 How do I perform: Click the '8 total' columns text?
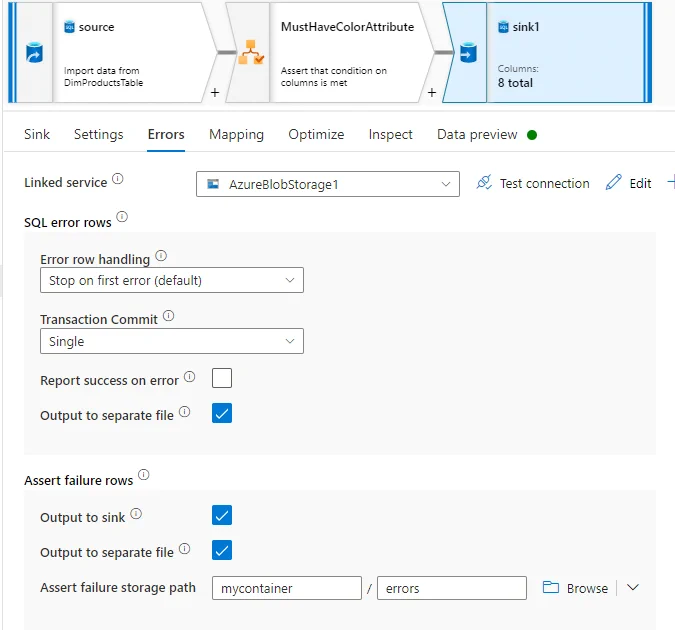515,83
